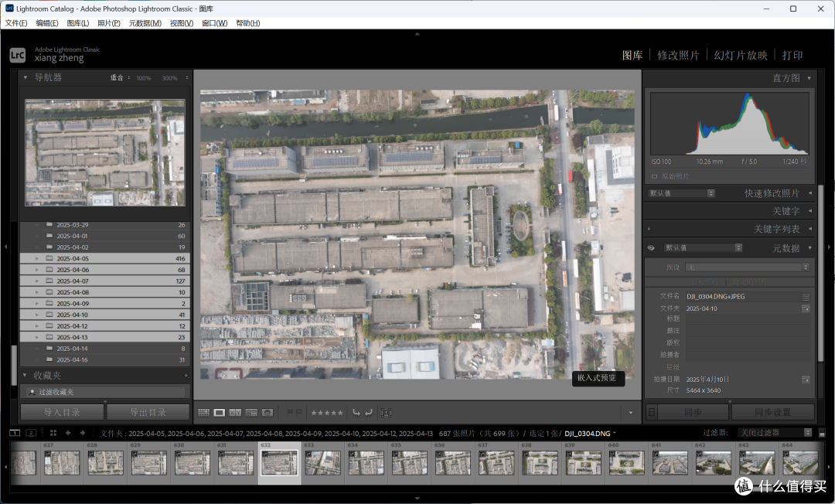Select folder 2025-04-16 with 31 photos

coord(105,359)
